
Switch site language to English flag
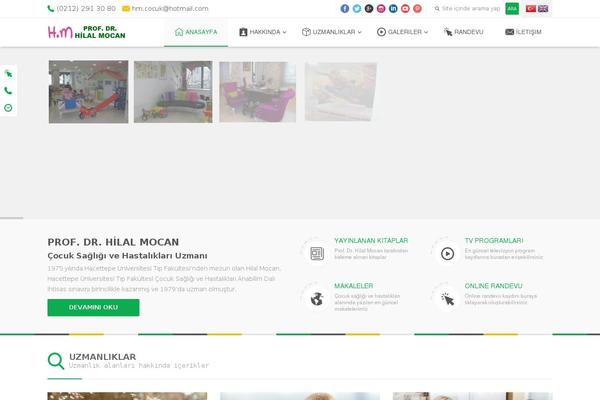pyautogui.click(x=543, y=8)
